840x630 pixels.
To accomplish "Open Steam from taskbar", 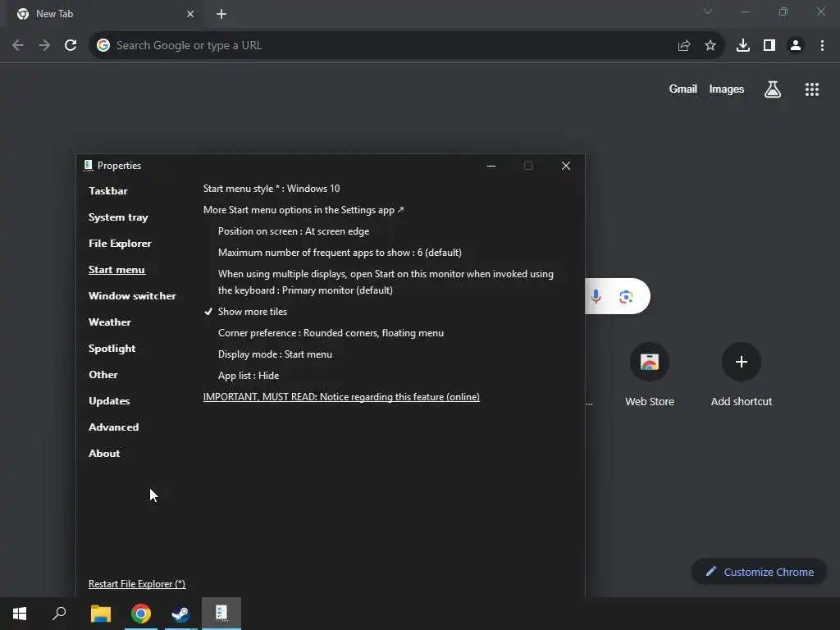I will point(181,614).
